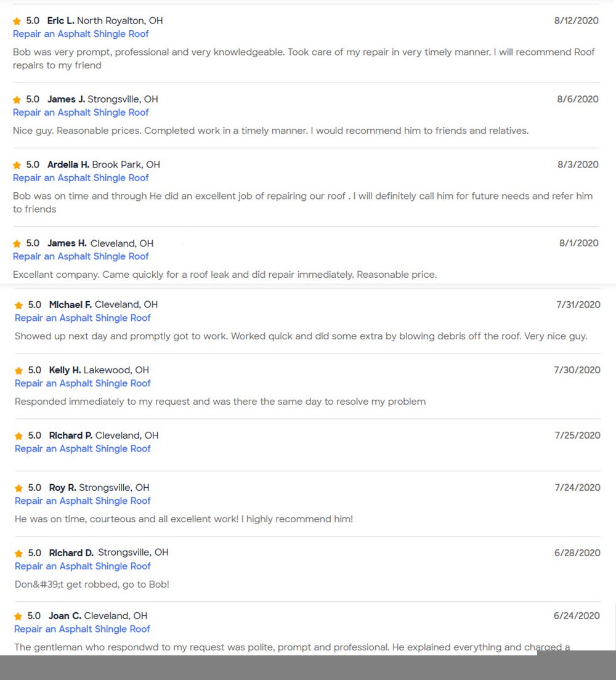
Task: Click the star icon beside James J.
Action: coord(17,100)
